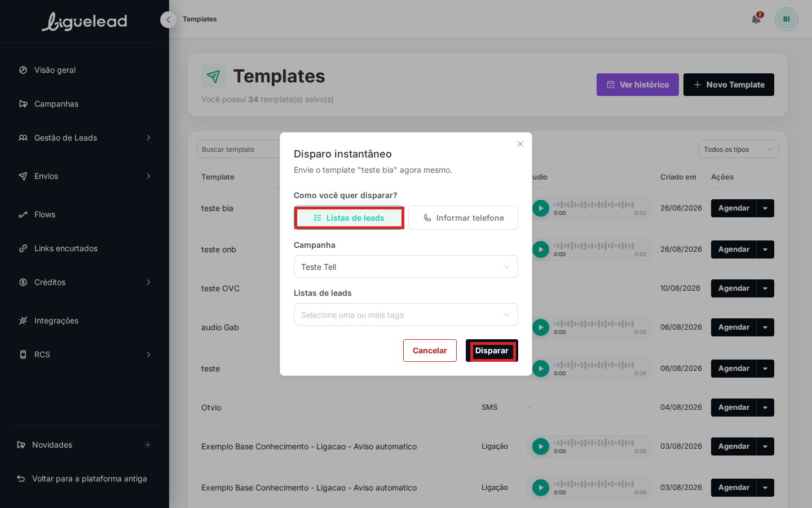Play audio for teste bia template
Viewport: 812px width, 508px height.
coord(541,208)
